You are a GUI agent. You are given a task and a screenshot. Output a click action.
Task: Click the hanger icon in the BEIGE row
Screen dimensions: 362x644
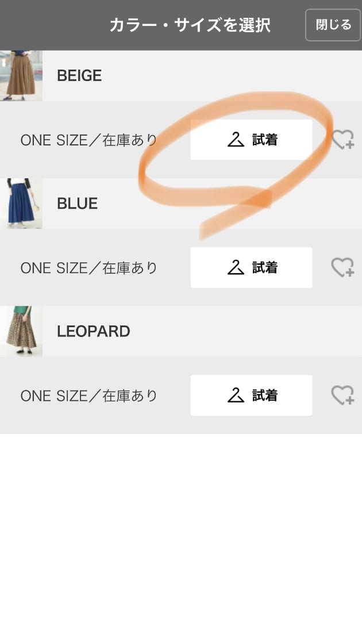[x=236, y=140]
